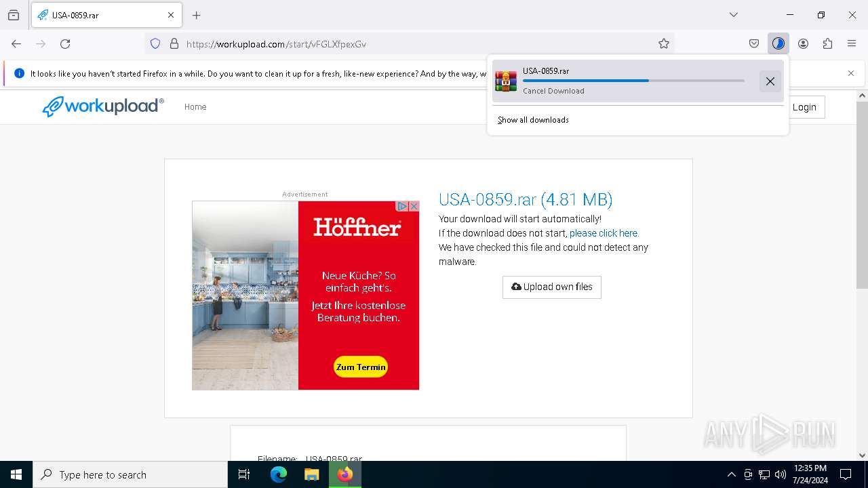Image resolution: width=868 pixels, height=488 pixels.
Task: Launch Microsoft Edge from taskbar
Action: click(279, 474)
